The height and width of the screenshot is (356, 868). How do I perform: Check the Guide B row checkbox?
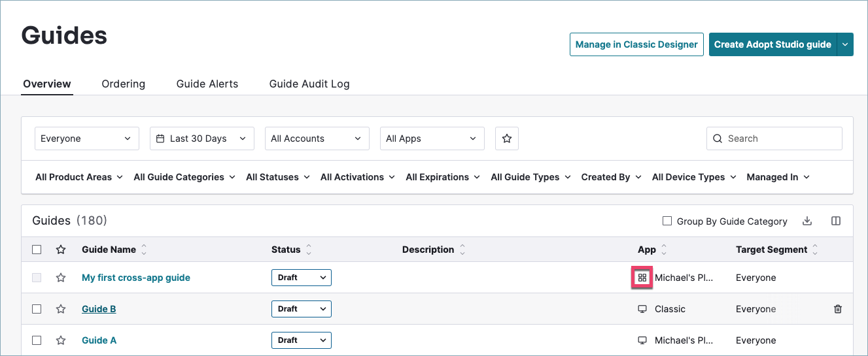[x=37, y=309]
